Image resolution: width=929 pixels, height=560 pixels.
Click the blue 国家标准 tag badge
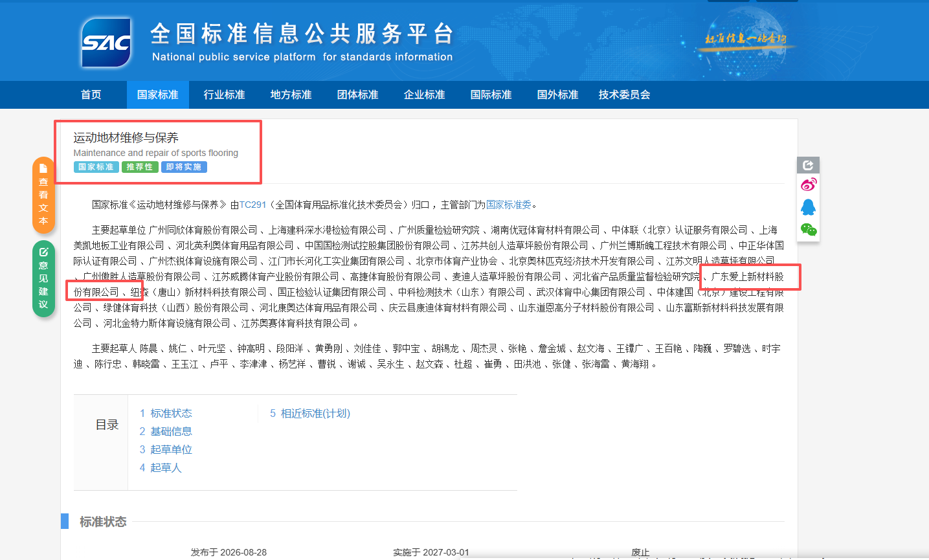(96, 167)
